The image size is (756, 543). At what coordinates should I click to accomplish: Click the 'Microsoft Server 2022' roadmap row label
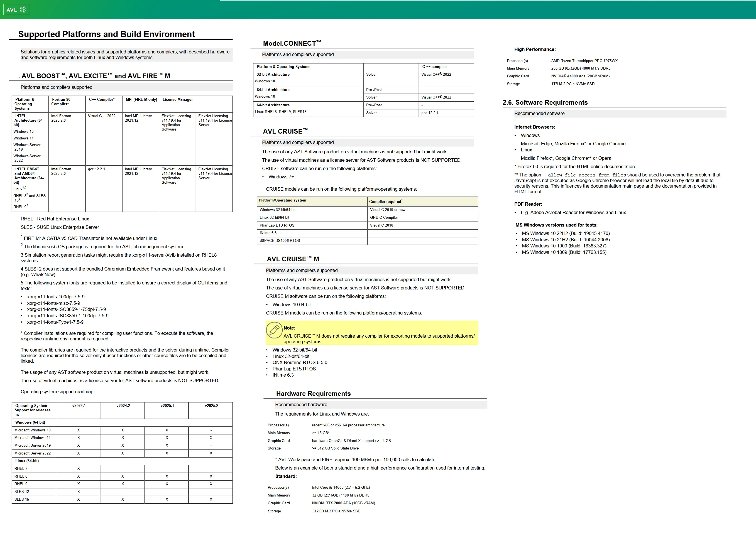click(32, 453)
